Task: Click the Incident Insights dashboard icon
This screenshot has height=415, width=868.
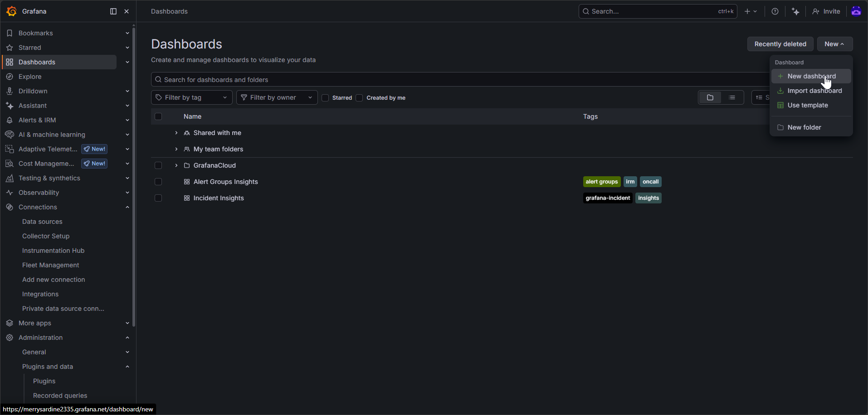Action: pyautogui.click(x=187, y=198)
